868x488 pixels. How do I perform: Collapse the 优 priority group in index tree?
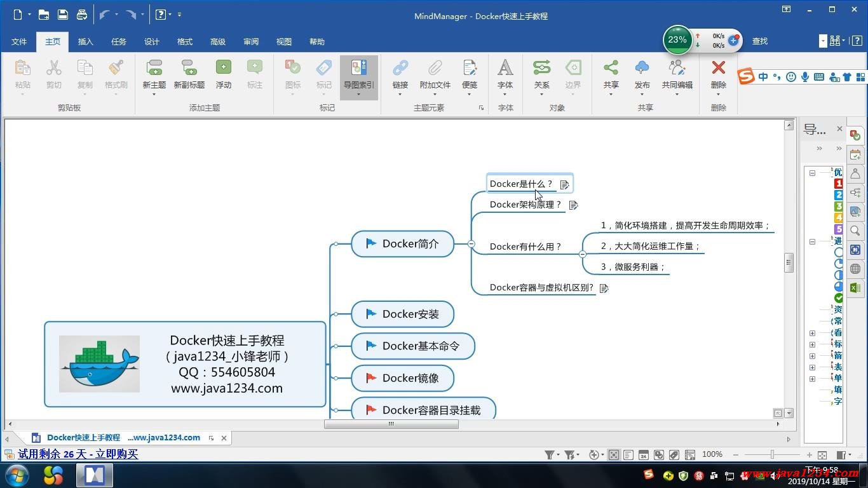coord(812,173)
